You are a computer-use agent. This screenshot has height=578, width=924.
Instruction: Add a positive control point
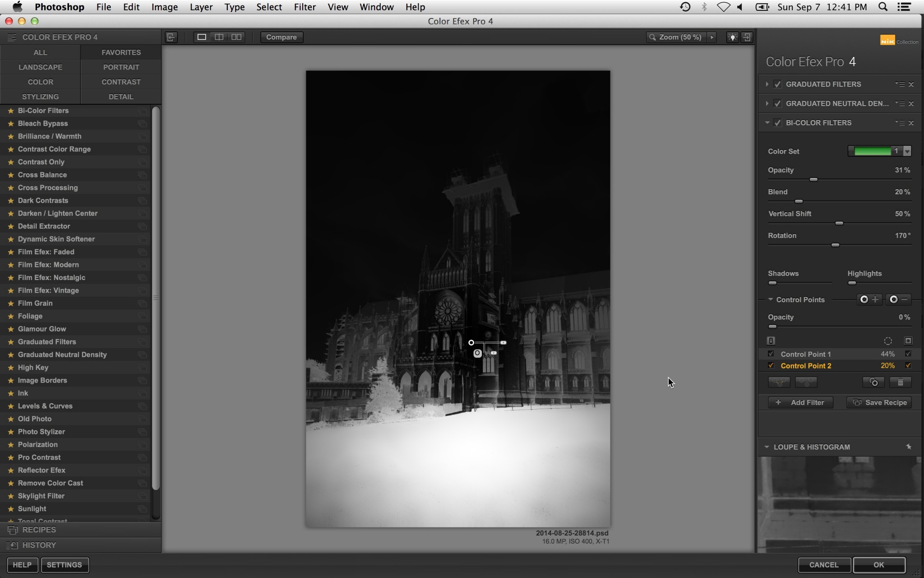869,299
